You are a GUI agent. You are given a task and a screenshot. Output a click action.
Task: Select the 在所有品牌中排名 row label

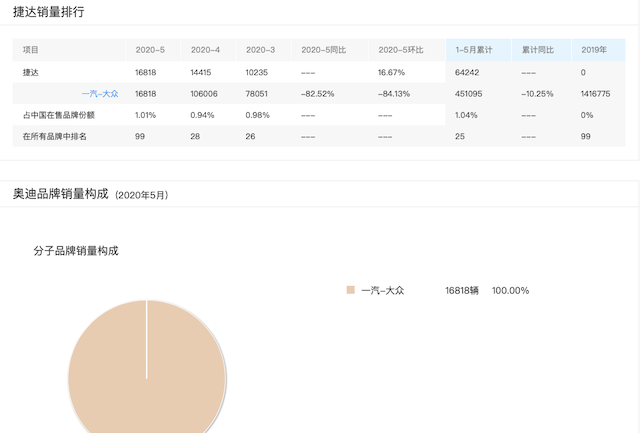55,136
